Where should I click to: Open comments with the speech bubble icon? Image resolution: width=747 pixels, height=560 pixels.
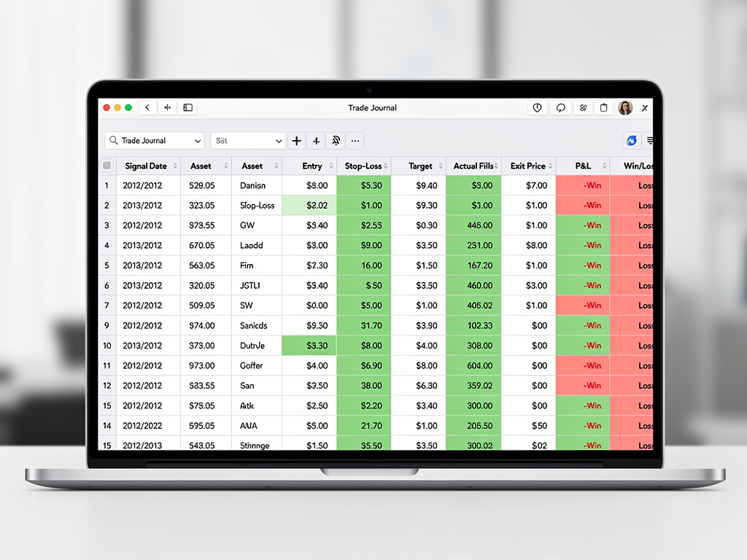coord(560,107)
